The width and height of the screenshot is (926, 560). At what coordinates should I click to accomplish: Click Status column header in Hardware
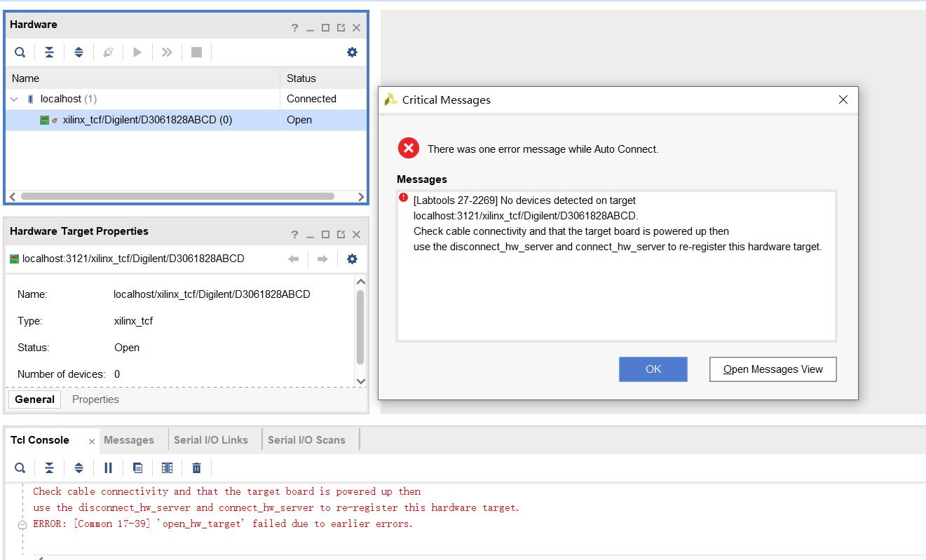[323, 78]
